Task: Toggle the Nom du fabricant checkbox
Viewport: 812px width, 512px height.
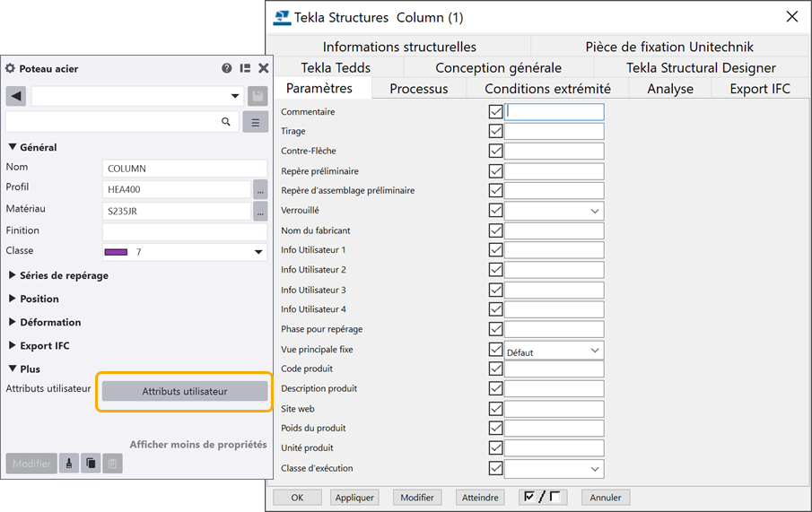Action: (x=495, y=230)
